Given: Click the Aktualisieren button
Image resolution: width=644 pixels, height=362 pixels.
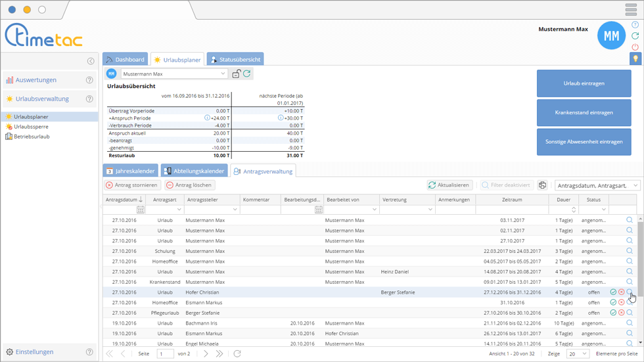Looking at the screenshot, I should click(x=449, y=185).
